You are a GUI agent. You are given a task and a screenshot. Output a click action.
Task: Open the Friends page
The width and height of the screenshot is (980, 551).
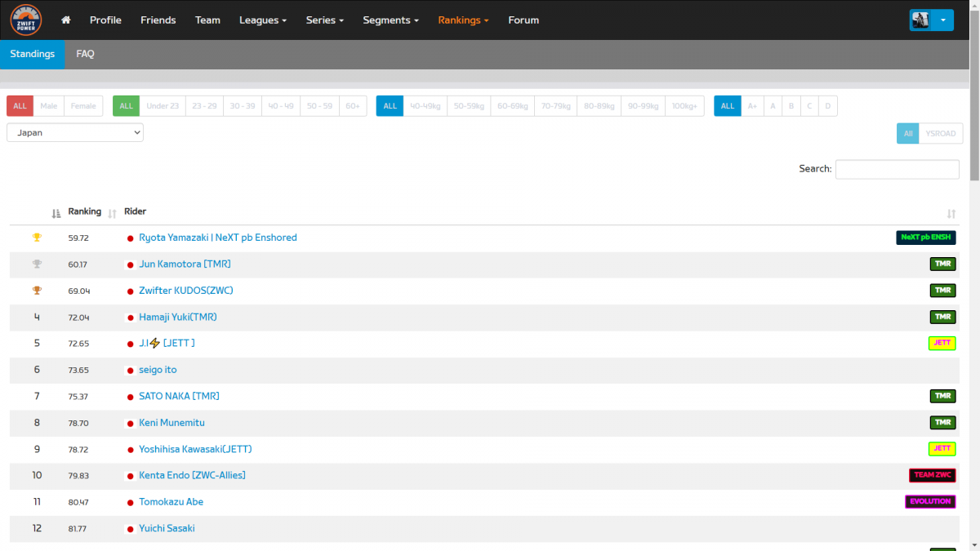click(158, 20)
